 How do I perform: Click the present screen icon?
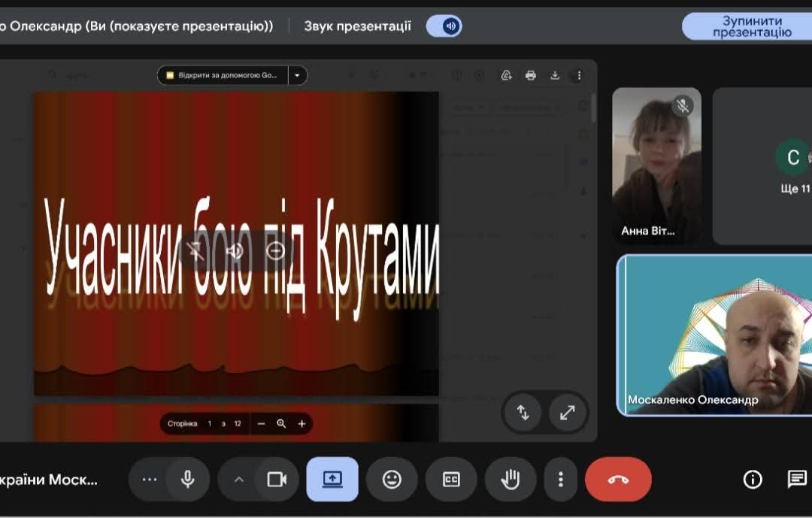pos(332,479)
